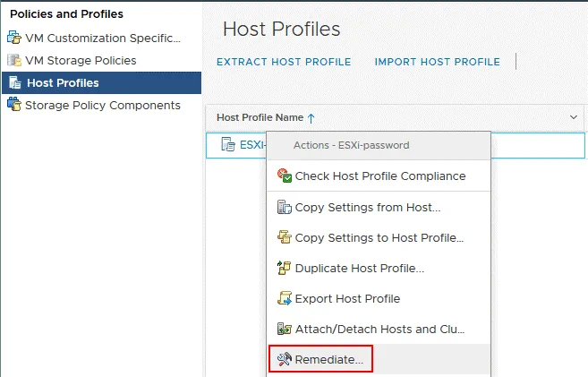Click the Storage Policy Components icon
This screenshot has height=377, width=588.
(13, 106)
